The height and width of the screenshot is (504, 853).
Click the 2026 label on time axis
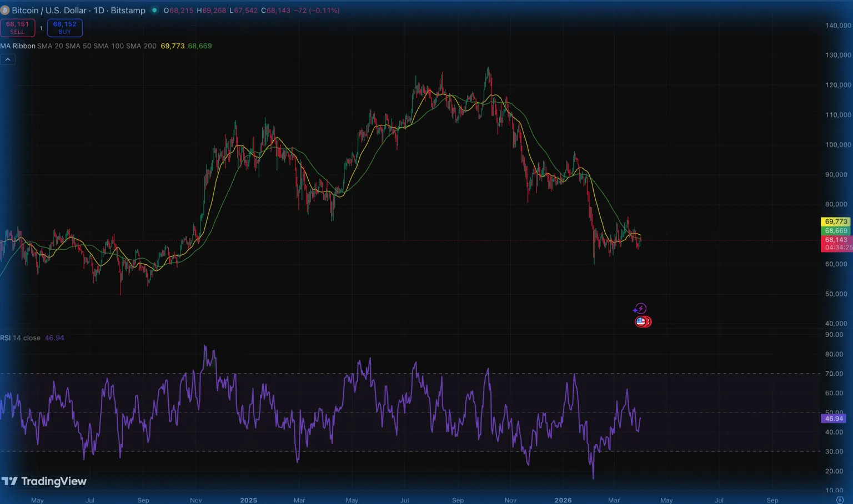pyautogui.click(x=563, y=500)
